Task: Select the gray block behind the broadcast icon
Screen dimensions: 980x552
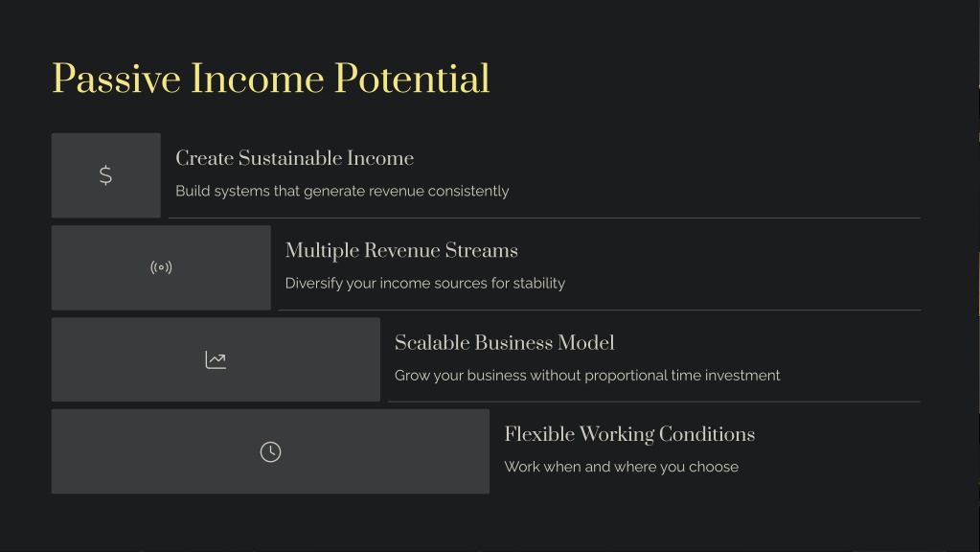Action: point(161,267)
